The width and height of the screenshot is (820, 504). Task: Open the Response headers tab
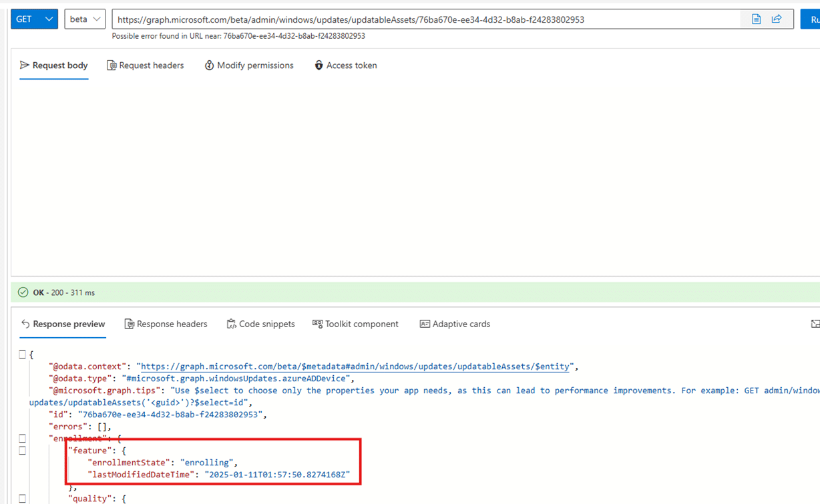166,324
